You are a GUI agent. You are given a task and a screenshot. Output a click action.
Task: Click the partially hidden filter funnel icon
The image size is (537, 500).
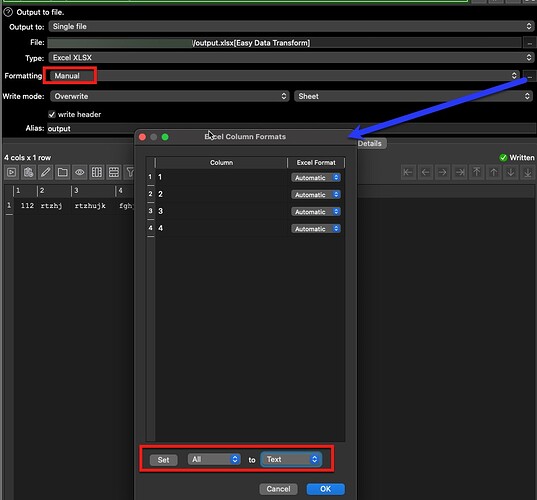(x=129, y=172)
